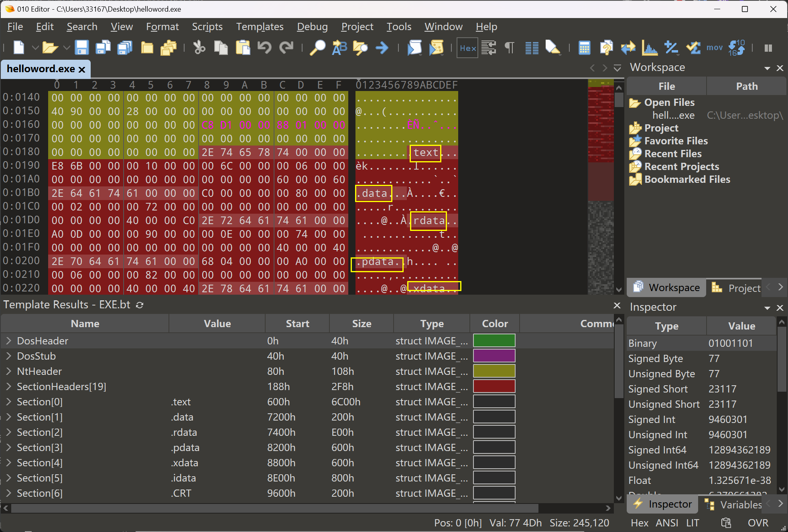Image resolution: width=788 pixels, height=532 pixels.
Task: Expand the Section[0] .text row
Action: coord(8,402)
